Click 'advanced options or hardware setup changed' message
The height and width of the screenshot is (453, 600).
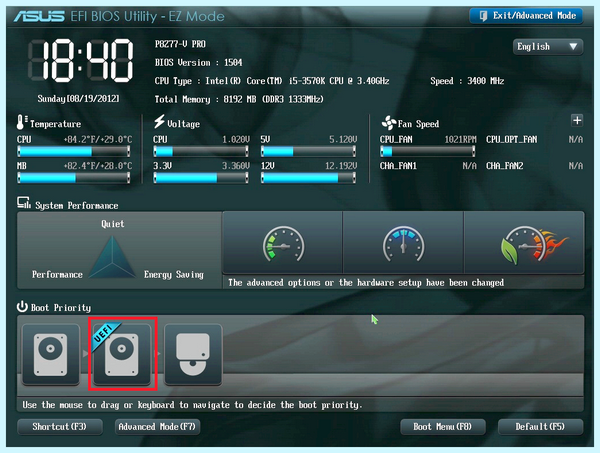pyautogui.click(x=366, y=283)
